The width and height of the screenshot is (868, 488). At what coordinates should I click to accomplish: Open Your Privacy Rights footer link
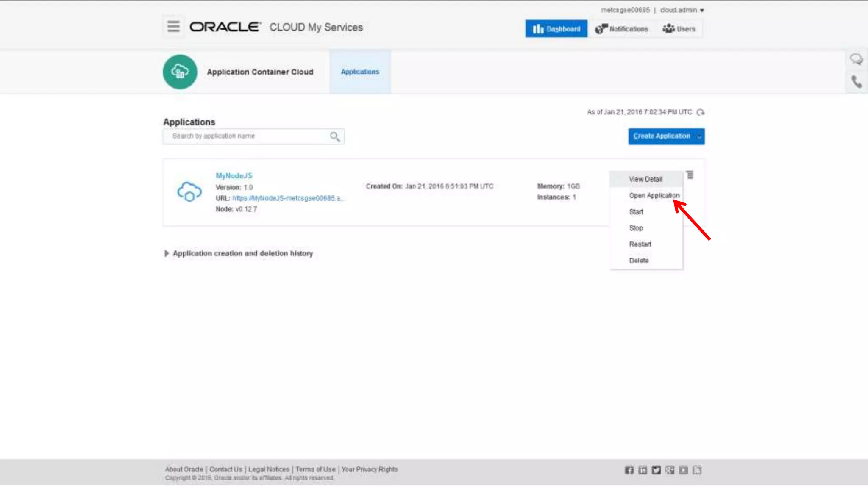pyautogui.click(x=370, y=469)
